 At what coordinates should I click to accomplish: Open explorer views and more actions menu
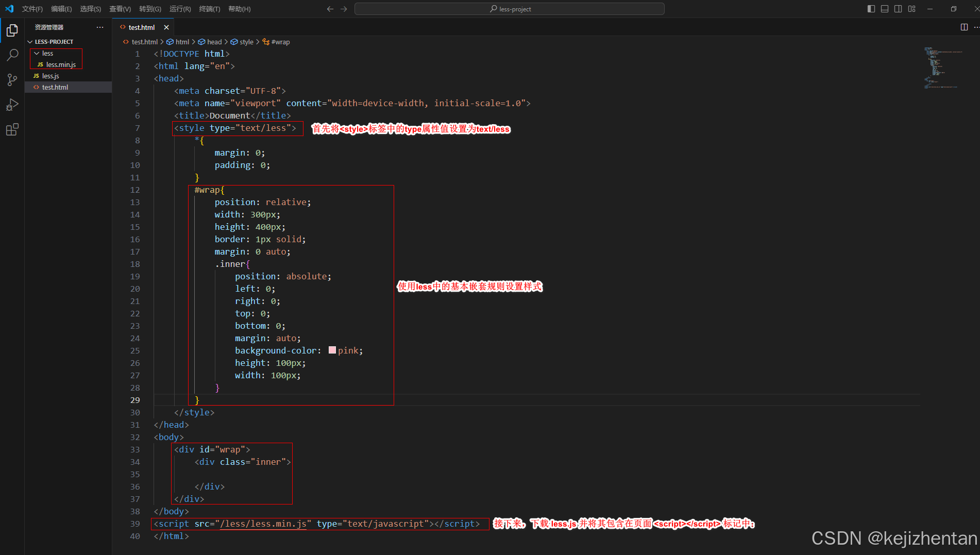[100, 27]
